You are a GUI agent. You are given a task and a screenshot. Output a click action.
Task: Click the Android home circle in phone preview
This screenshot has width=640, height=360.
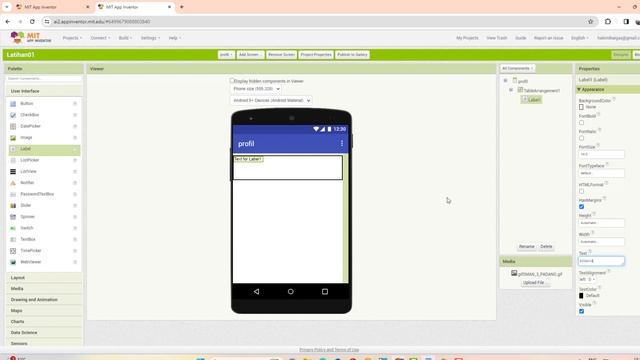[291, 291]
